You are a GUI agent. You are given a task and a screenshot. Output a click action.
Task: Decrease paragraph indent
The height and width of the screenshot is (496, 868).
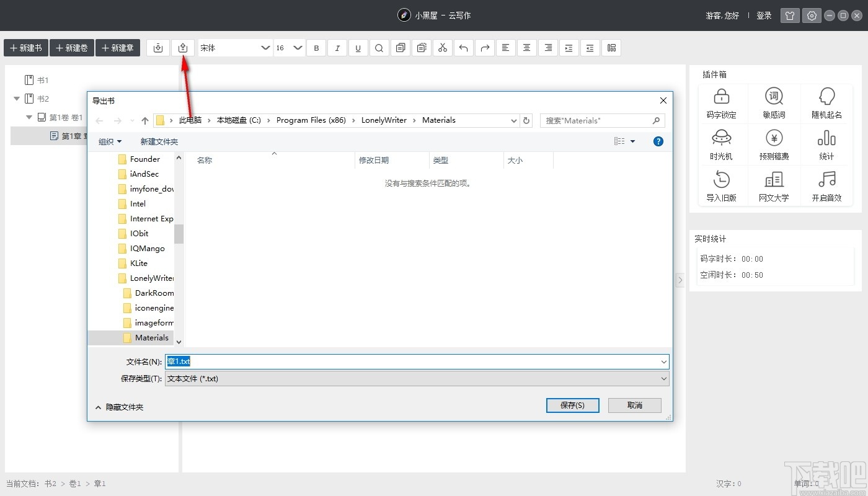pyautogui.click(x=590, y=48)
